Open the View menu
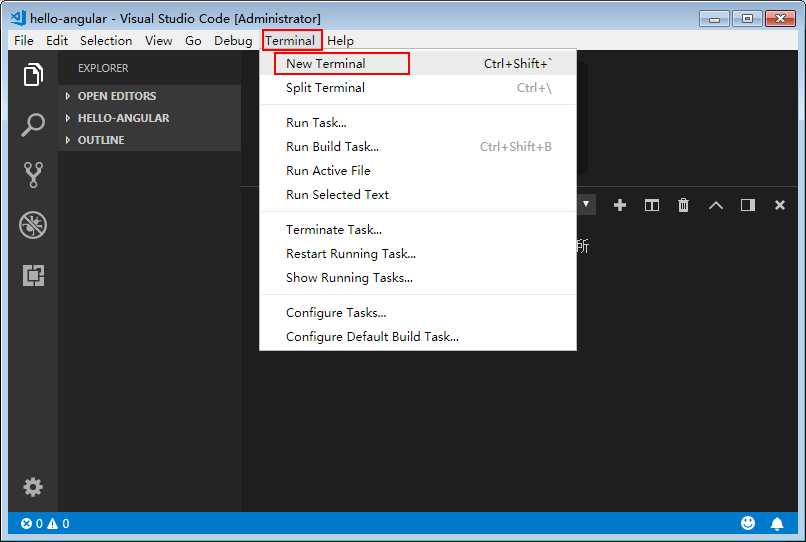Image resolution: width=806 pixels, height=542 pixels. point(158,41)
